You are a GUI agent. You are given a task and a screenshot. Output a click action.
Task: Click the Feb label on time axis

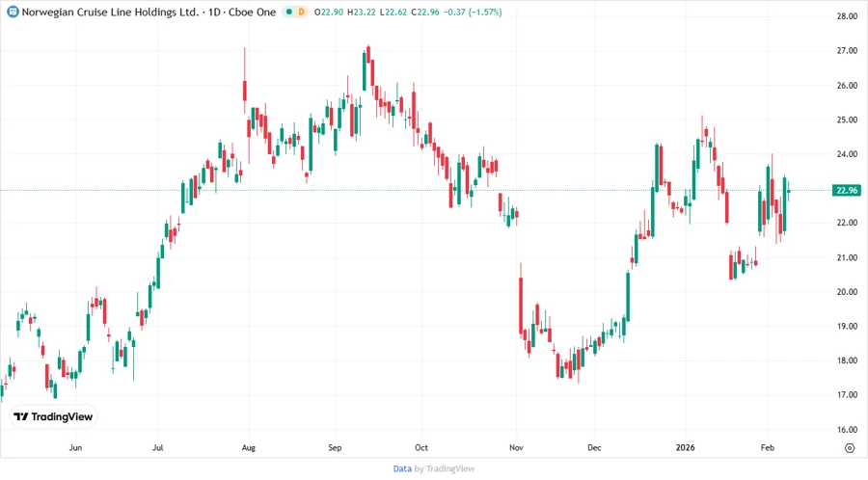(x=768, y=447)
